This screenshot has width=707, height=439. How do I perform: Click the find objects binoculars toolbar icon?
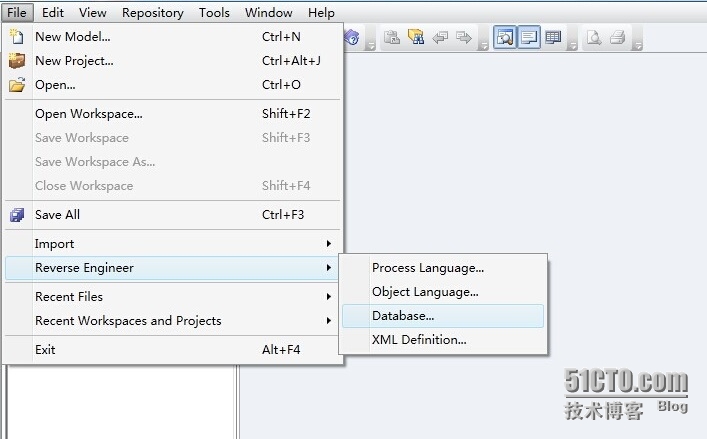[416, 37]
